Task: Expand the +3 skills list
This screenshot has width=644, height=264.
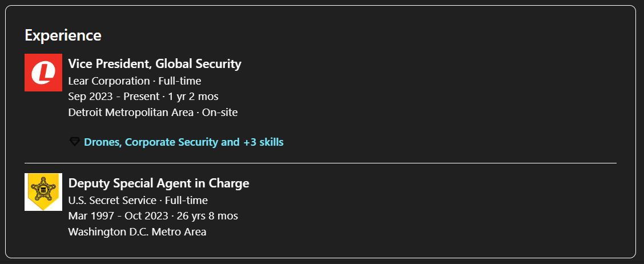Action: point(263,142)
